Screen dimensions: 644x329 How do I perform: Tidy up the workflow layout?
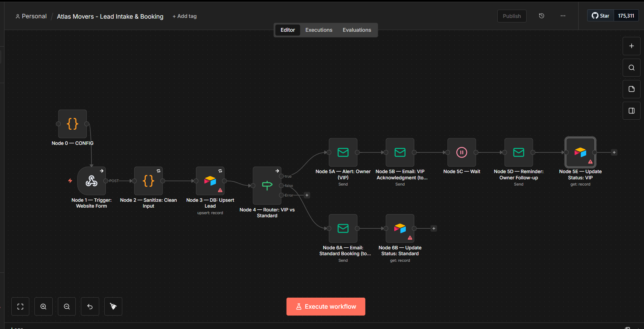coord(113,306)
